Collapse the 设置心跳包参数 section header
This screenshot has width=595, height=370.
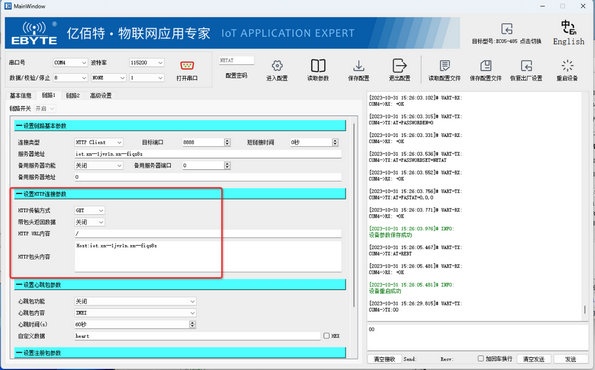[180, 285]
